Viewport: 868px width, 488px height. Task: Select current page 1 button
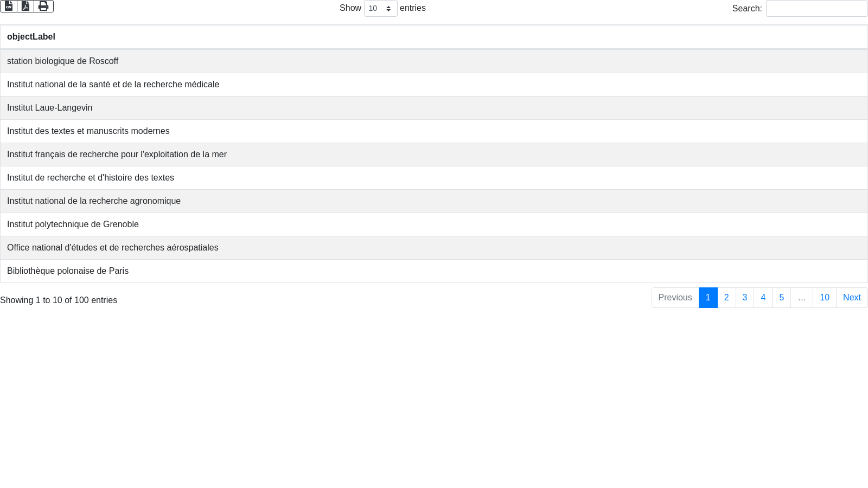tap(708, 298)
